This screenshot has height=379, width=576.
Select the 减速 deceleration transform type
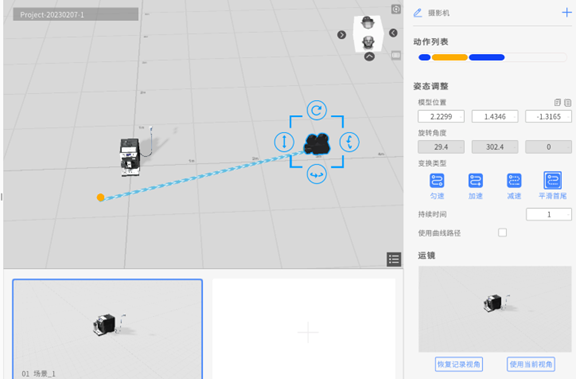(x=514, y=186)
